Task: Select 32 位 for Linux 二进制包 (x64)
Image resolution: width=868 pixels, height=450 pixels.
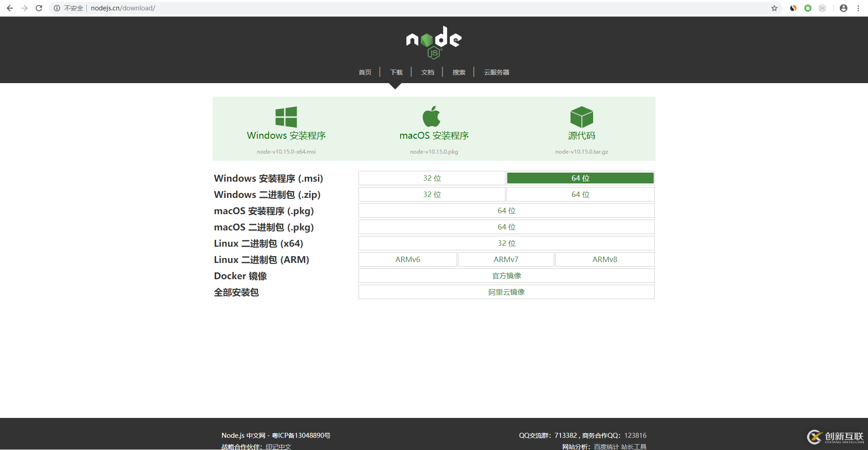Action: pyautogui.click(x=506, y=243)
